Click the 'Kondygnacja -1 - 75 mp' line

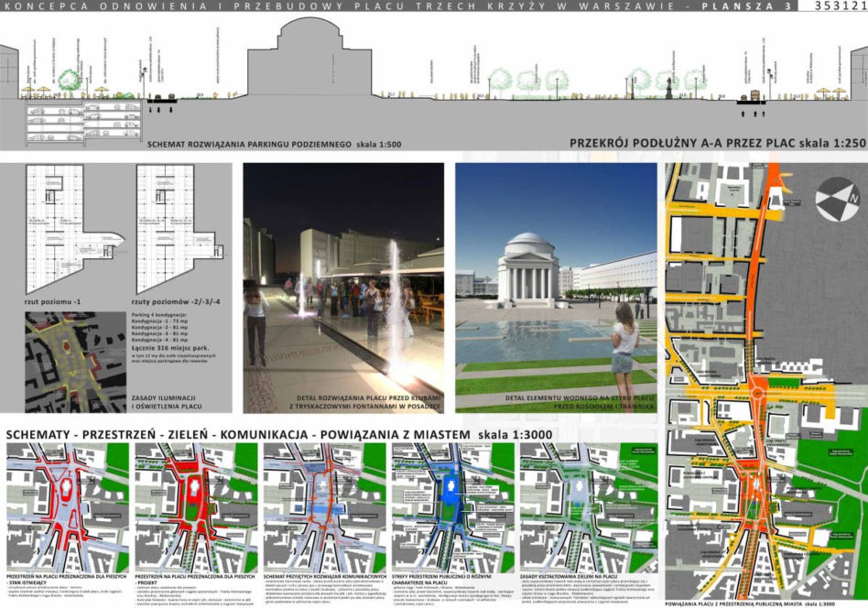[159, 321]
